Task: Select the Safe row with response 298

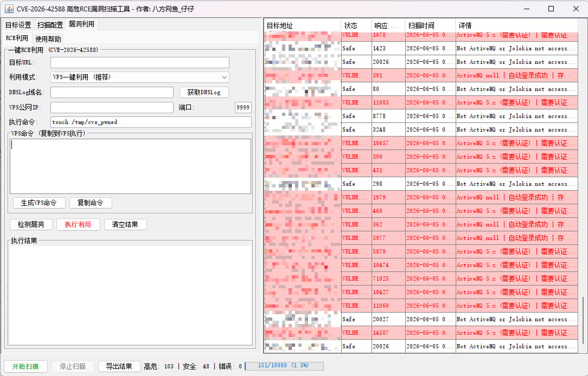Action: pos(421,184)
